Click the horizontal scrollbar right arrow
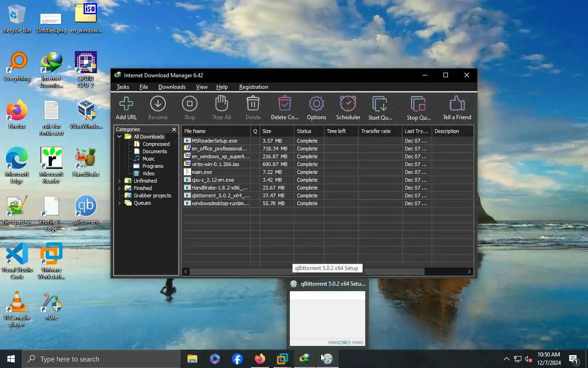Screen dimensions: 588x368 [x=469, y=272]
